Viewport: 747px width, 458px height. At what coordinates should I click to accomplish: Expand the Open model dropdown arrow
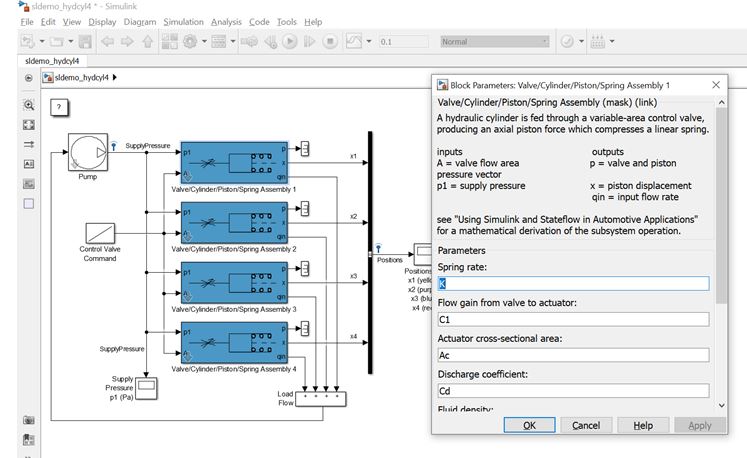click(x=71, y=41)
